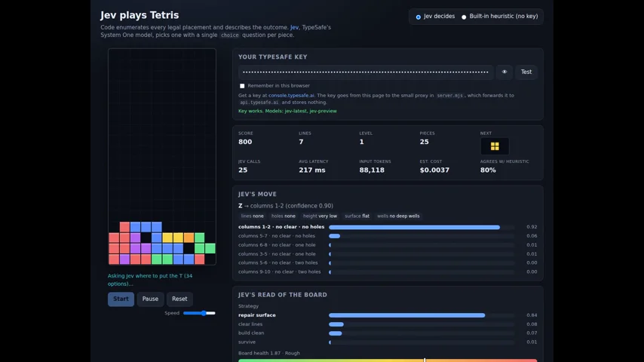Open the console.typesafe.ai link
644x362 pixels.
291,95
